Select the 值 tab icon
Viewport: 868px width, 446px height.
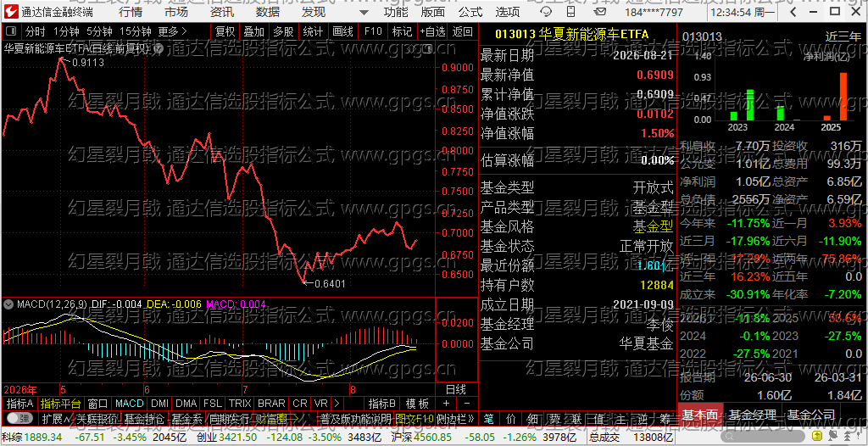(x=598, y=418)
